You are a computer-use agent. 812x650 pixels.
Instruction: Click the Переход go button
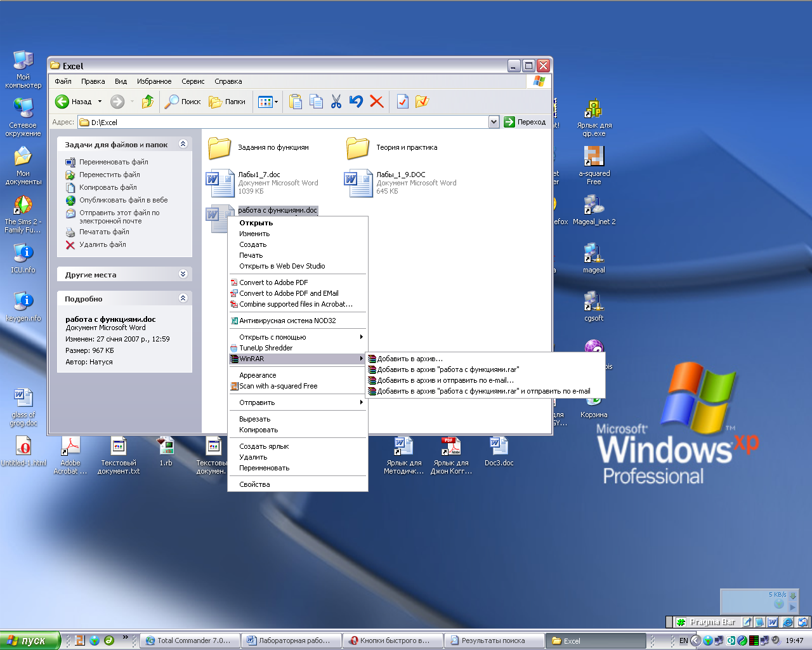[525, 122]
